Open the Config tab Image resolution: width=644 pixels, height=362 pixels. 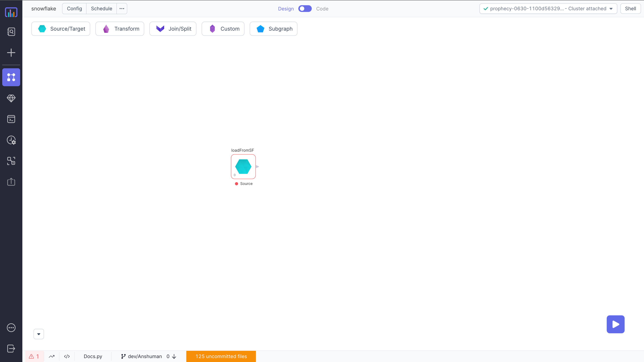click(x=74, y=9)
